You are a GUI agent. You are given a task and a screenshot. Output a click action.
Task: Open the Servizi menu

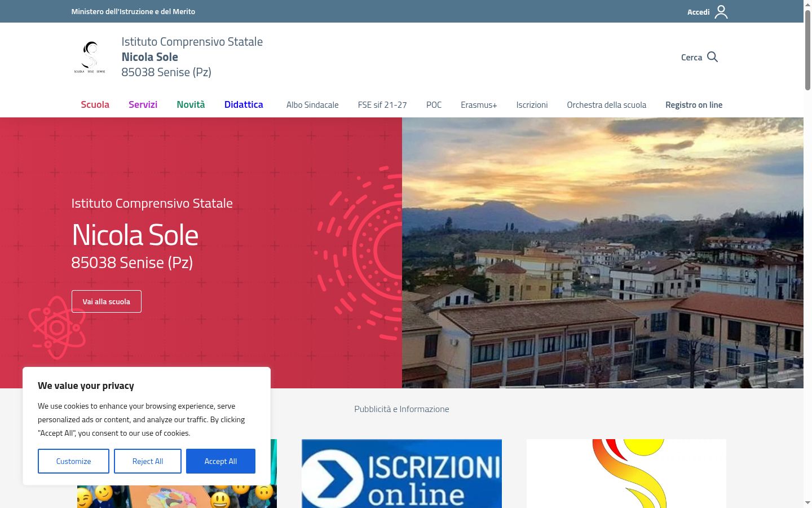click(x=143, y=104)
